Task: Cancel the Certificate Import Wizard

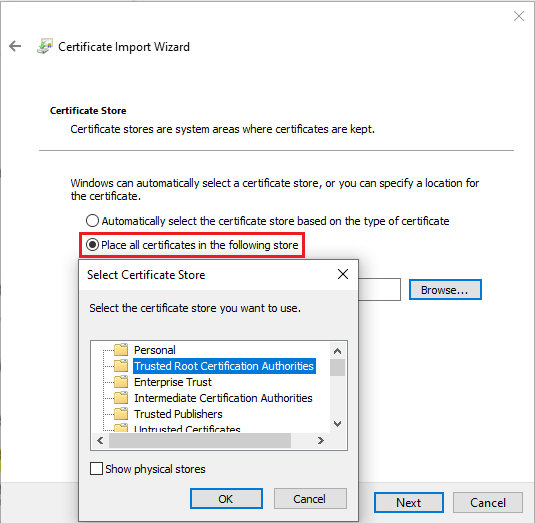Action: [x=488, y=502]
